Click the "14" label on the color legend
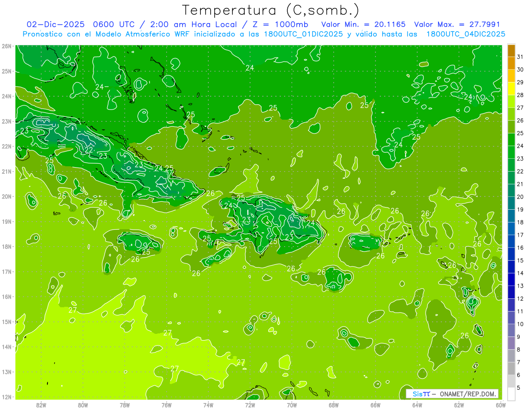The width and height of the screenshot is (532, 411). pos(520,273)
